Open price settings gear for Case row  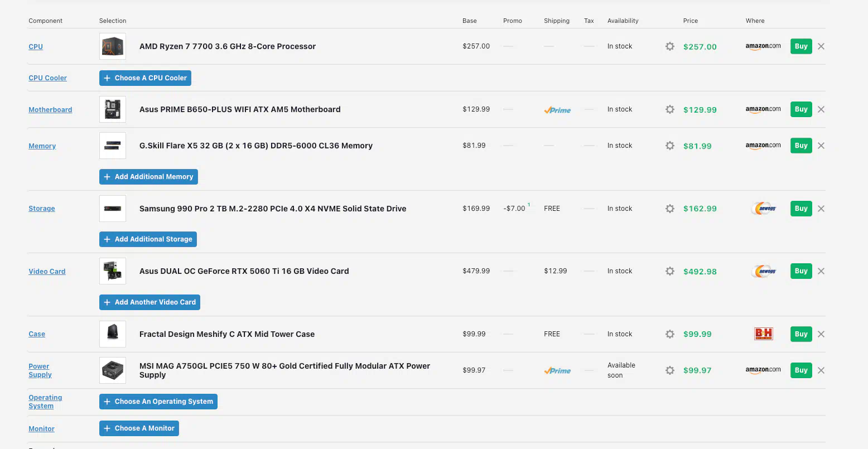pyautogui.click(x=670, y=334)
